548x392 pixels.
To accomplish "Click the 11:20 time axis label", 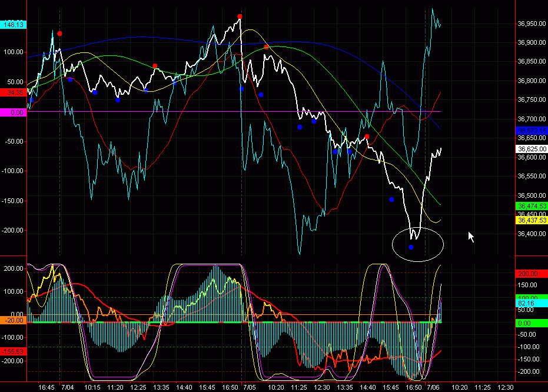I will [x=115, y=387].
